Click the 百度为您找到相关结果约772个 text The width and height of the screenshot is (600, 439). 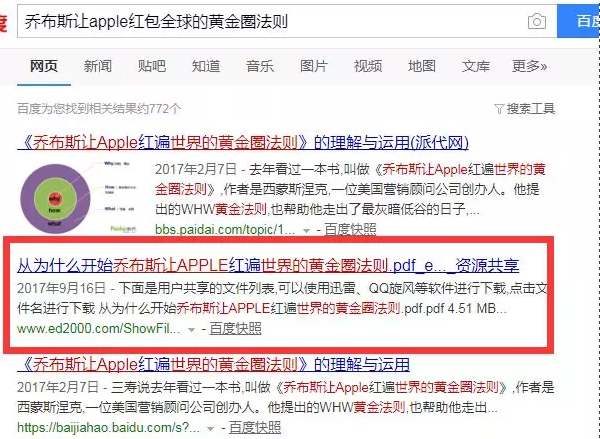99,109
